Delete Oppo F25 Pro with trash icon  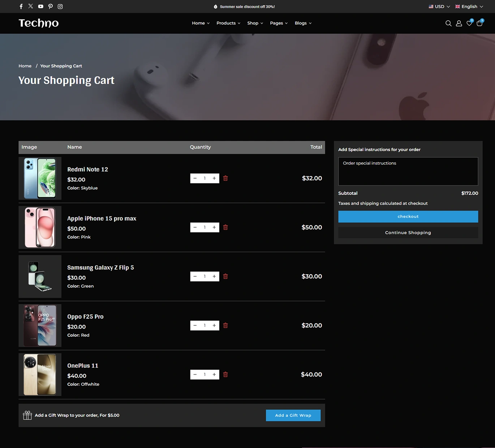pyautogui.click(x=225, y=326)
